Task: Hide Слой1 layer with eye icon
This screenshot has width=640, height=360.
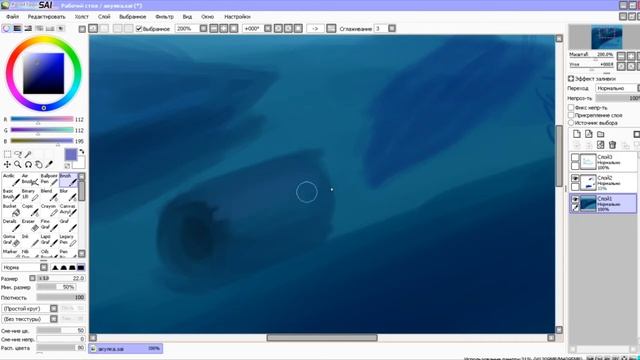Action: click(x=575, y=199)
